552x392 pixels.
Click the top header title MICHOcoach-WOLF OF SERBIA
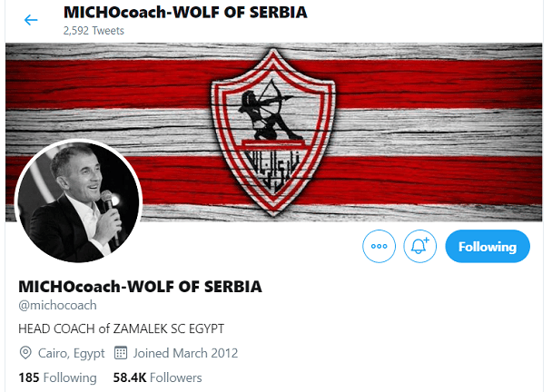pyautogui.click(x=185, y=13)
